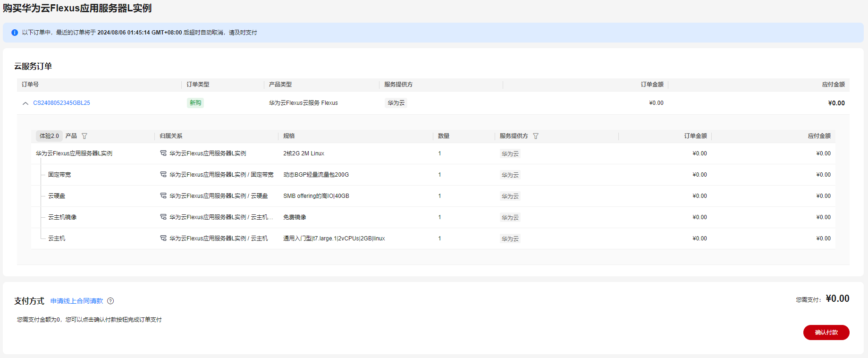
Task: Select 云主机镜像 tree item
Action: [x=62, y=217]
